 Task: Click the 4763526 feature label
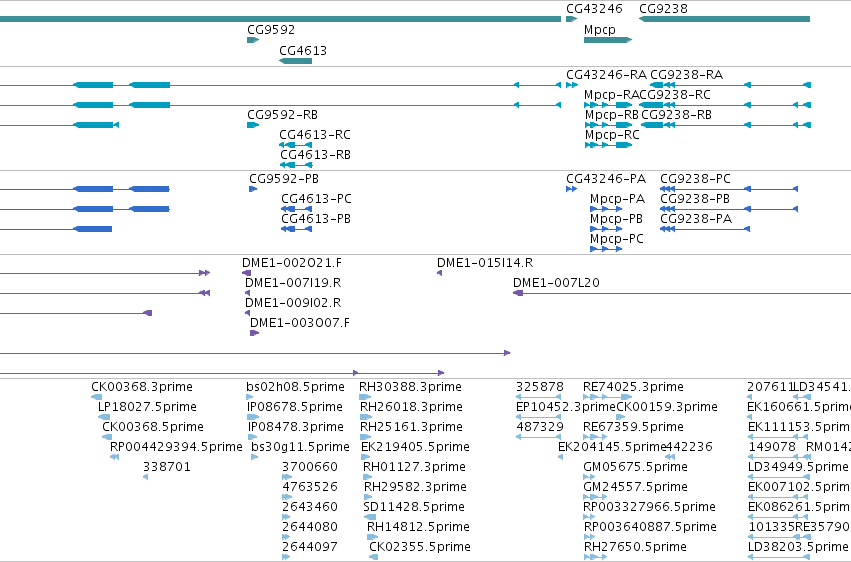point(309,487)
